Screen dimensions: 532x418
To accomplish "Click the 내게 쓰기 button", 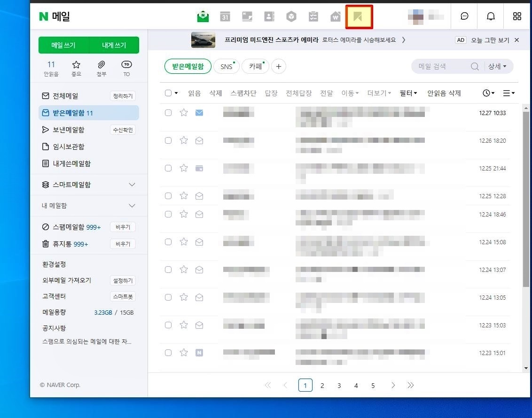I will [114, 45].
